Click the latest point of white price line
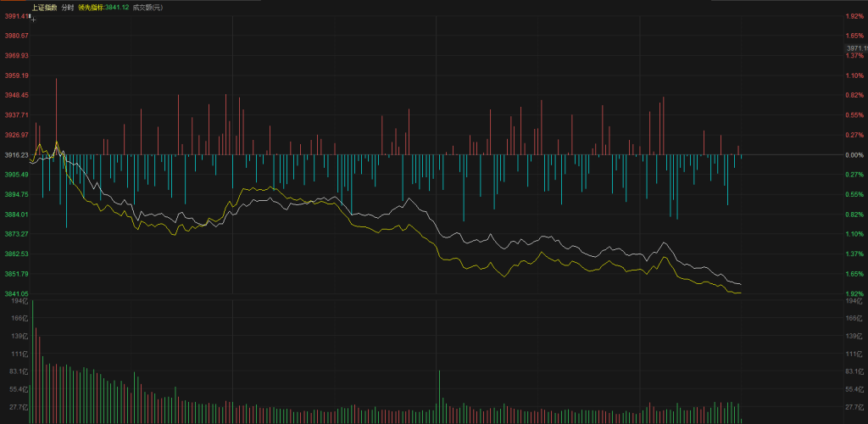Viewport: 868px width, 424px height. (x=741, y=284)
